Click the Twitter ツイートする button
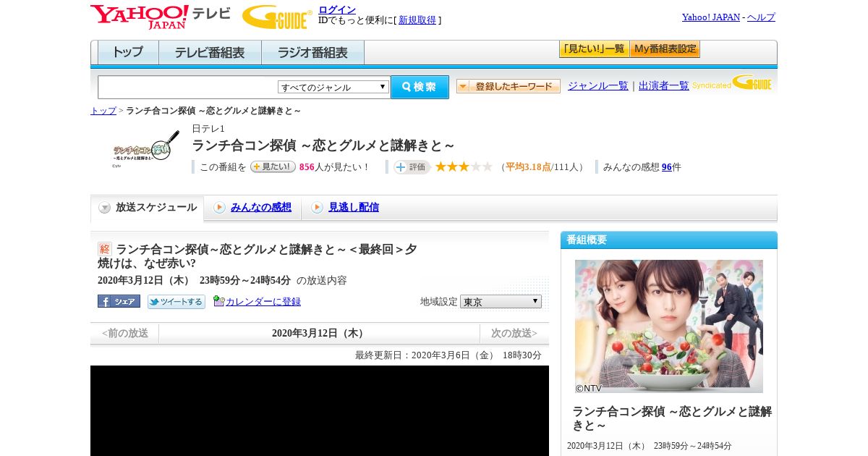Image resolution: width=868 pixels, height=456 pixels. point(176,301)
